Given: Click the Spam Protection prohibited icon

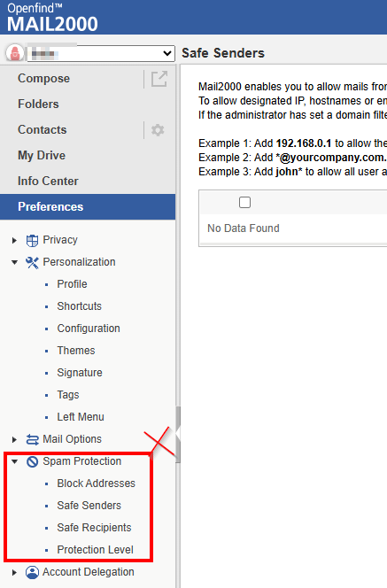Looking at the screenshot, I should [x=32, y=461].
